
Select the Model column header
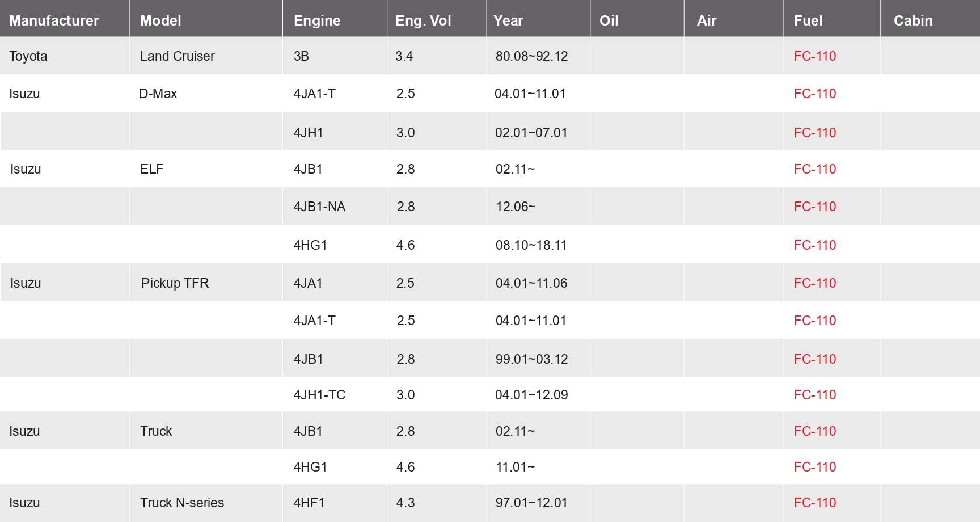click(x=160, y=20)
